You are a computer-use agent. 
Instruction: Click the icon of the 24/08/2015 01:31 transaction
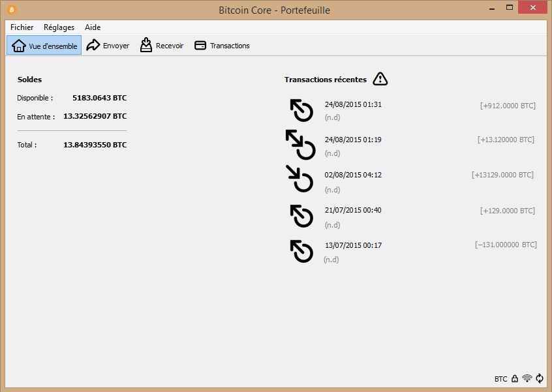(301, 110)
